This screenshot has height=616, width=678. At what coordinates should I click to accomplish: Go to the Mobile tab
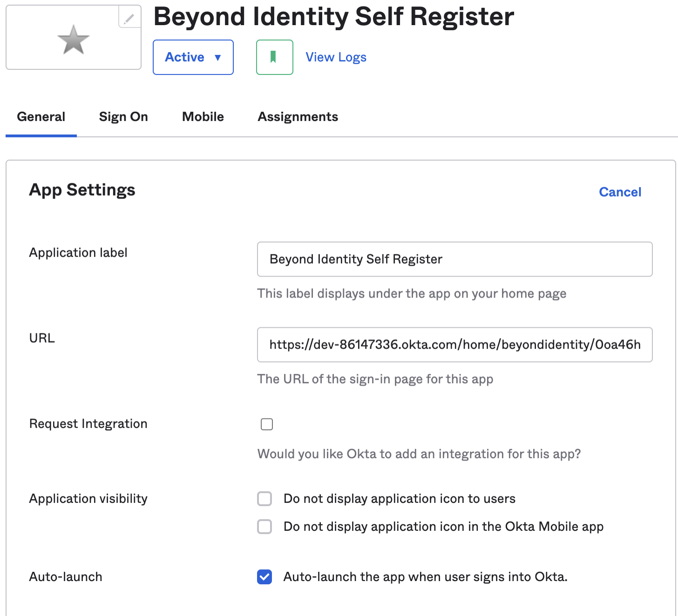203,117
